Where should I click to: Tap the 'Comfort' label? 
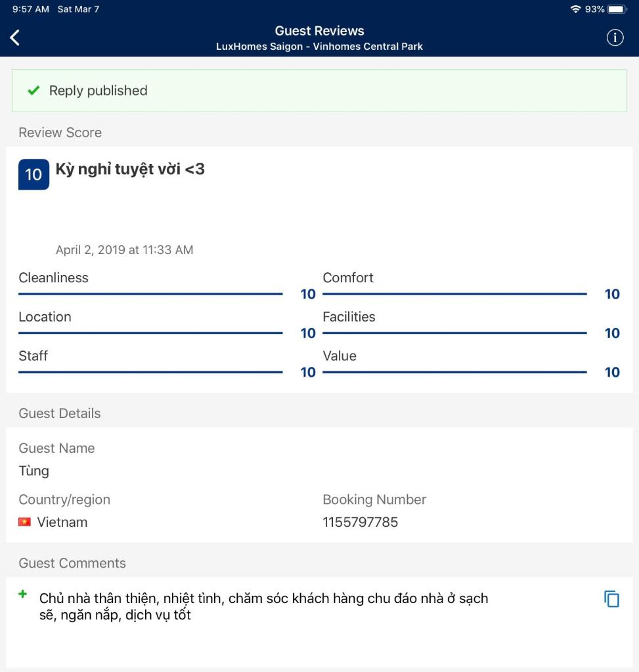[x=348, y=278]
